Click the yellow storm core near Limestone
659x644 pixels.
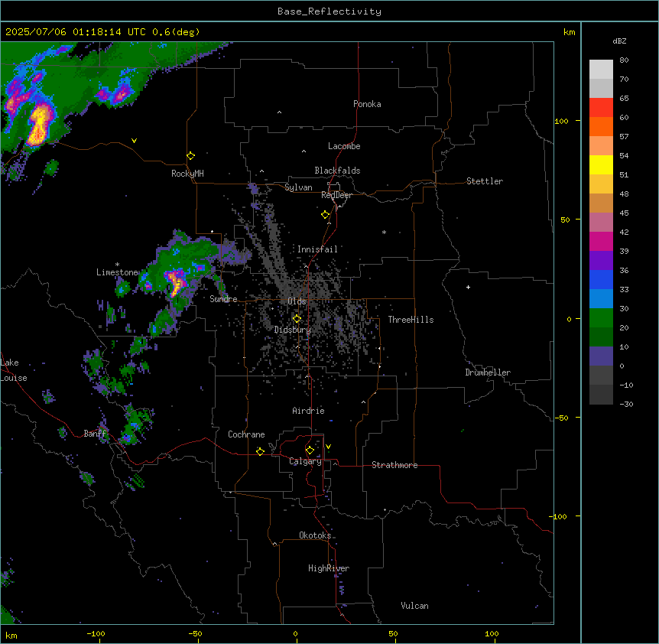176,285
